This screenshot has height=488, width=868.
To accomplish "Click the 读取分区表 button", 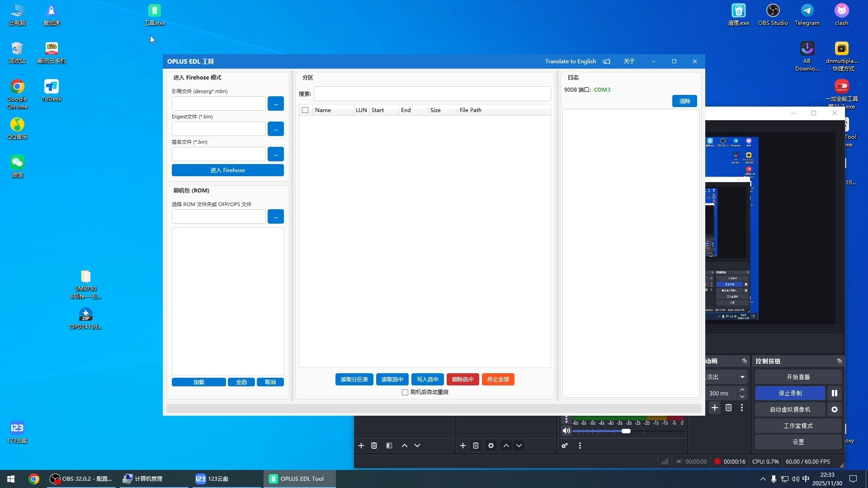I will [354, 380].
